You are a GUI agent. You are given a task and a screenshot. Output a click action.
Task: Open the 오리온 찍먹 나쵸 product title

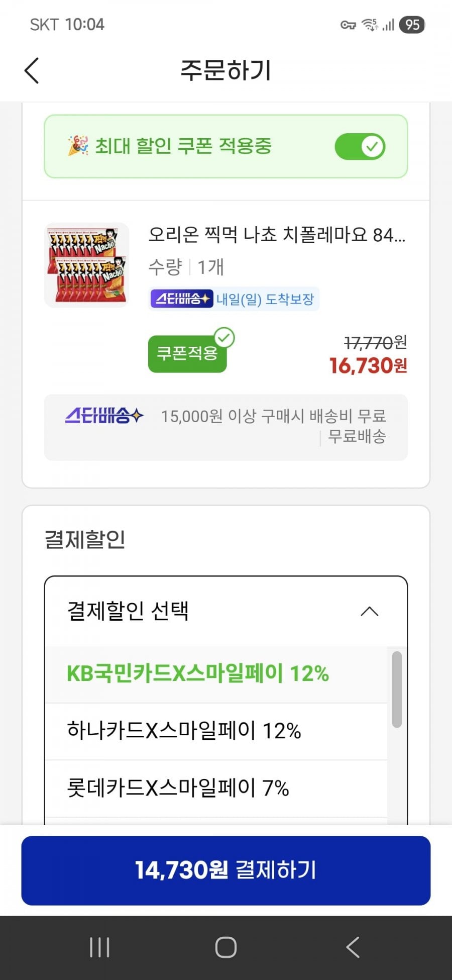tap(277, 235)
